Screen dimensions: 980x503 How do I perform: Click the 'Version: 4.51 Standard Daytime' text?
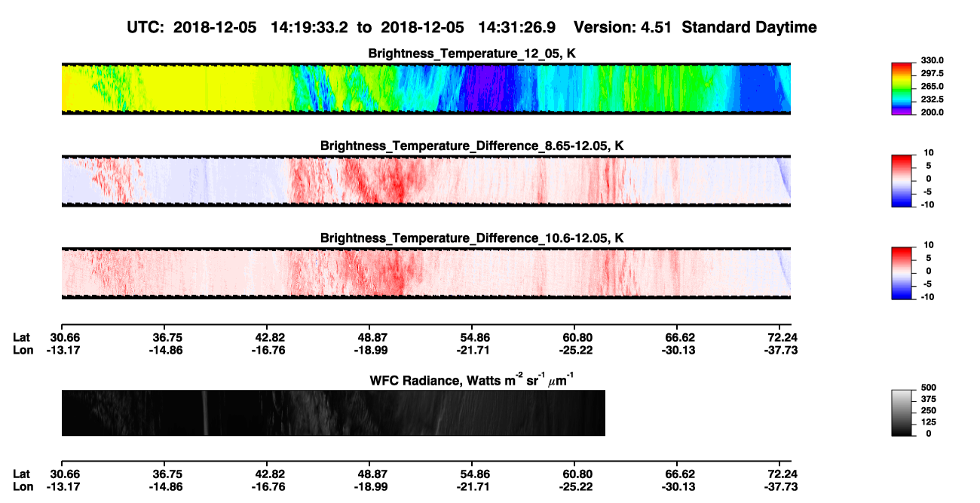pyautogui.click(x=695, y=28)
